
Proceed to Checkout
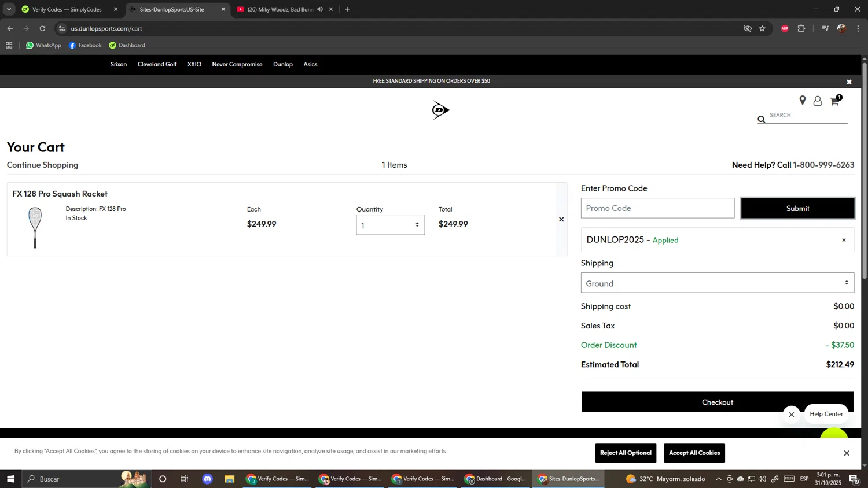[x=717, y=402]
